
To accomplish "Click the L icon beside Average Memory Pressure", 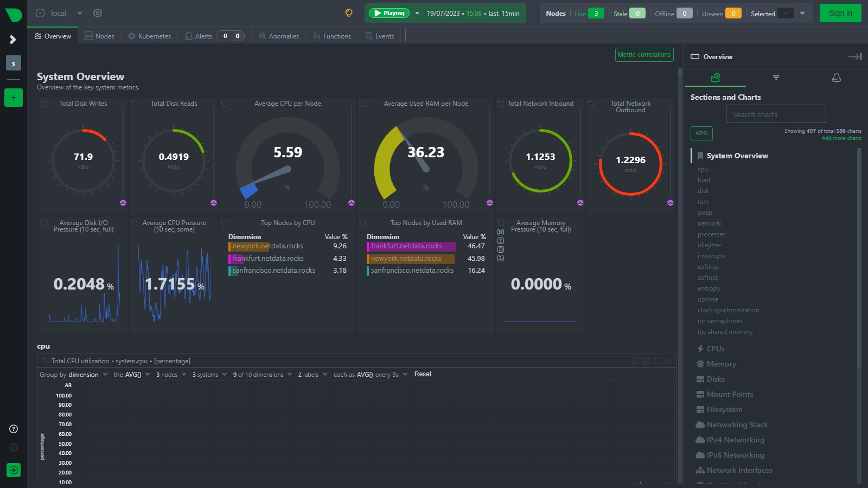I will click(x=501, y=258).
